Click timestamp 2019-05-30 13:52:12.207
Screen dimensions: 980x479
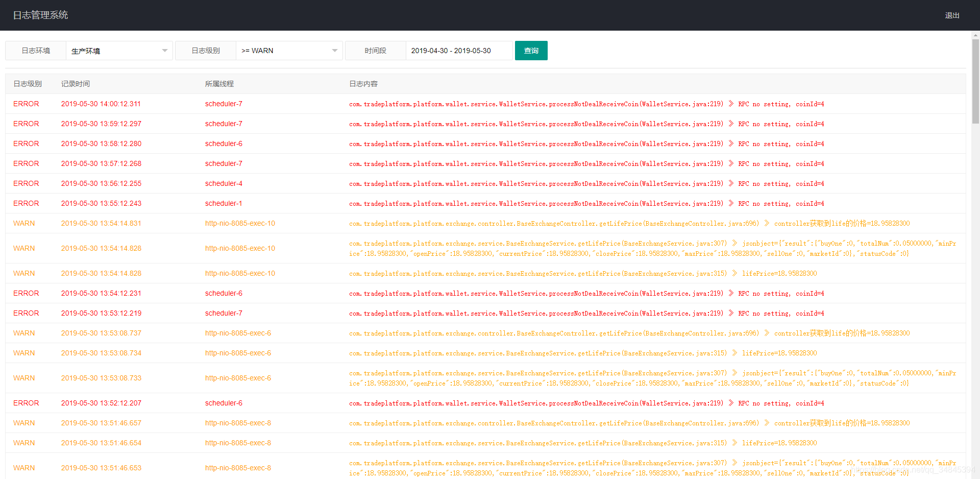coord(101,403)
